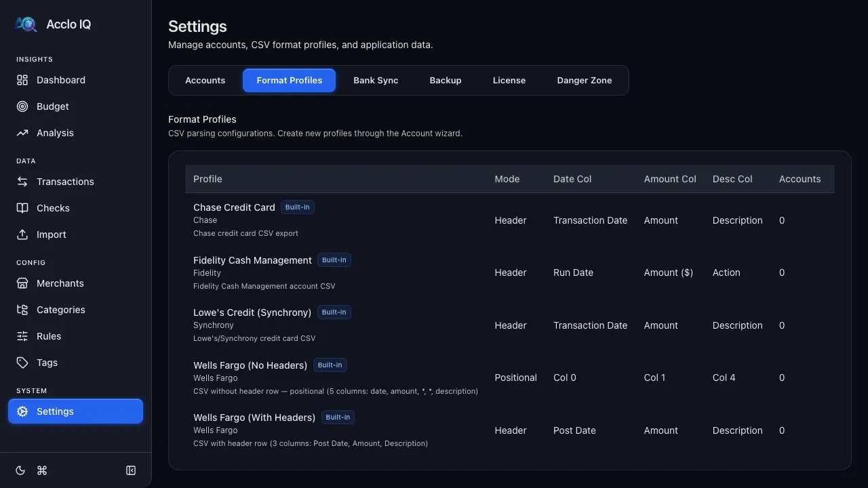Open Categories in the sidebar
Image resolution: width=868 pixels, height=488 pixels.
coord(75,310)
